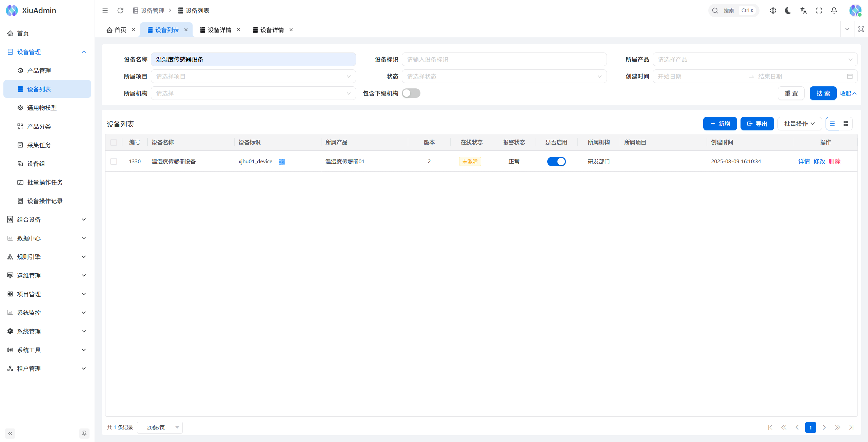Pin the sidebar using the pin icon

tap(84, 433)
